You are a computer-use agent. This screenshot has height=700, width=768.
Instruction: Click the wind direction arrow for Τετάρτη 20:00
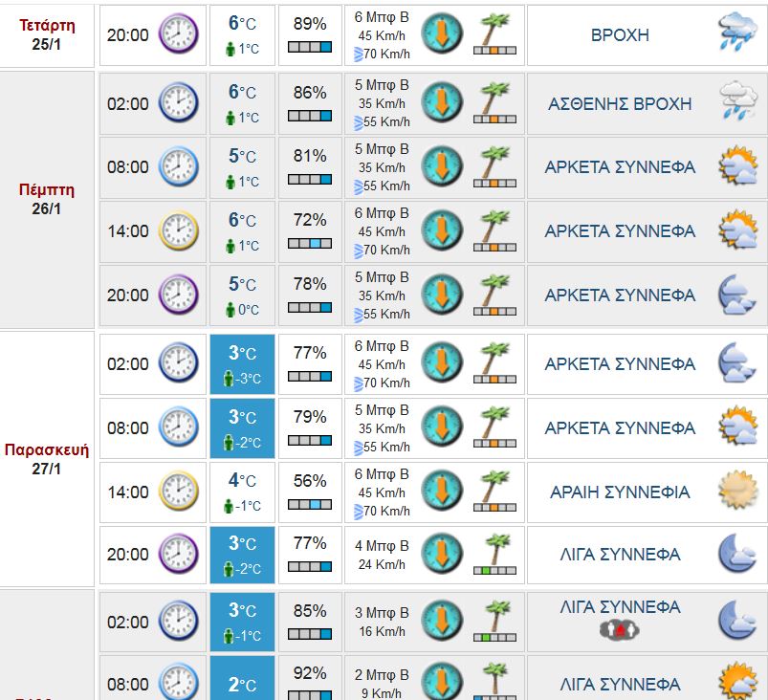442,33
